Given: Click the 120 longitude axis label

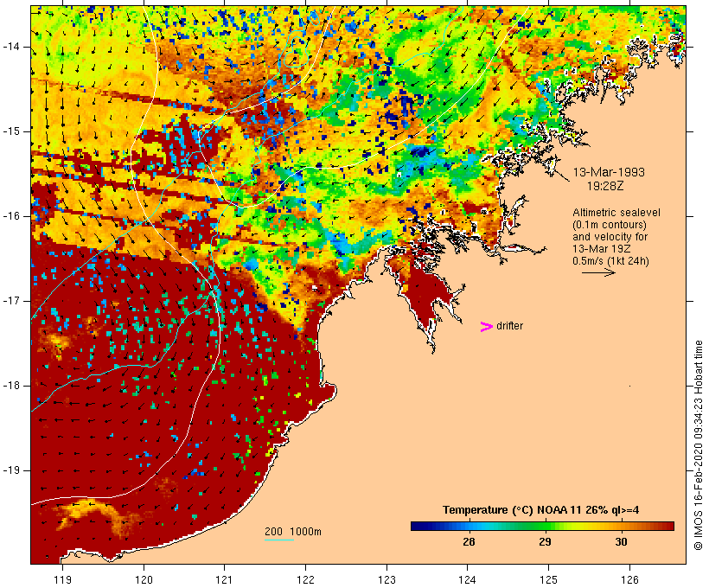Looking at the screenshot, I should click(144, 579).
